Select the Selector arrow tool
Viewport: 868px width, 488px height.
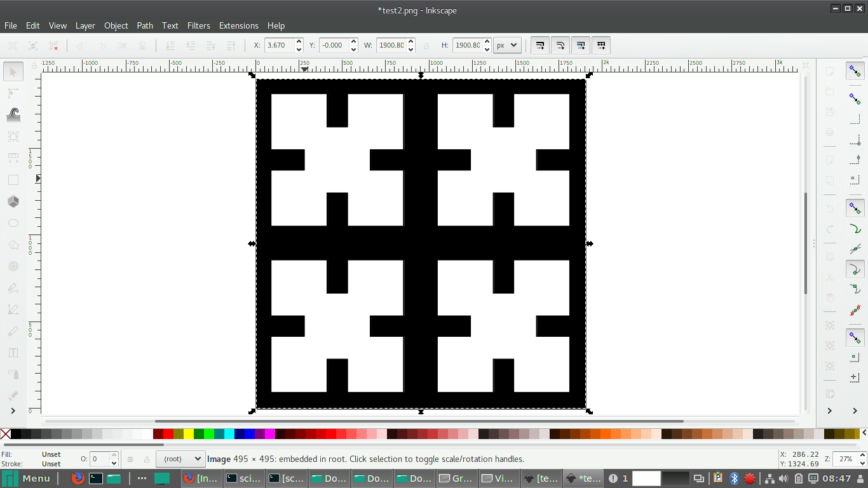[x=13, y=71]
